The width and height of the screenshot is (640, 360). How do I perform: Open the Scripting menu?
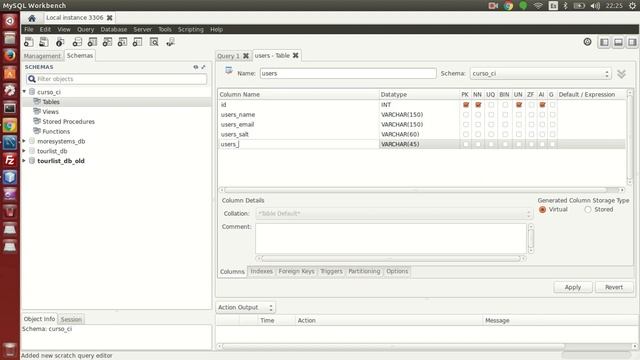pos(191,29)
